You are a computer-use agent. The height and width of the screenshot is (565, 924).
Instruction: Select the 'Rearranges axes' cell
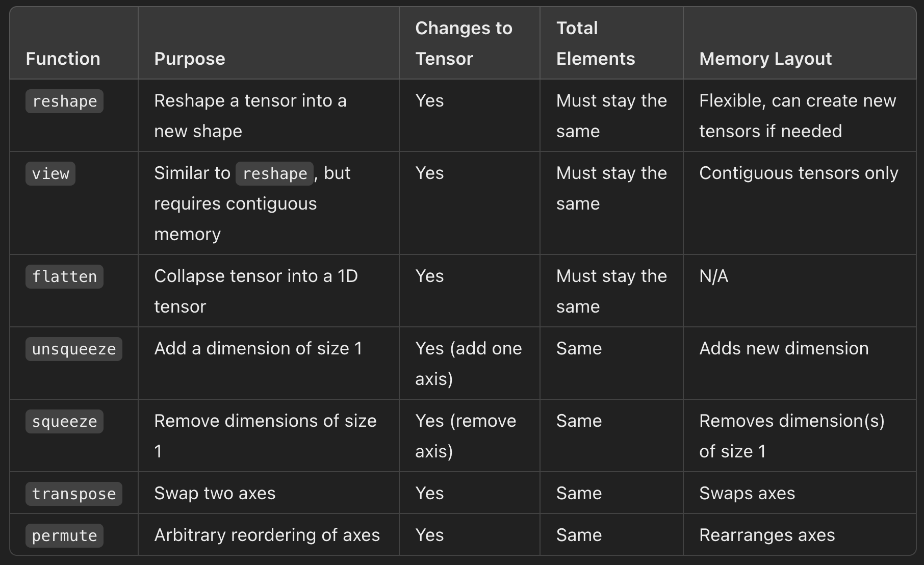pos(767,535)
